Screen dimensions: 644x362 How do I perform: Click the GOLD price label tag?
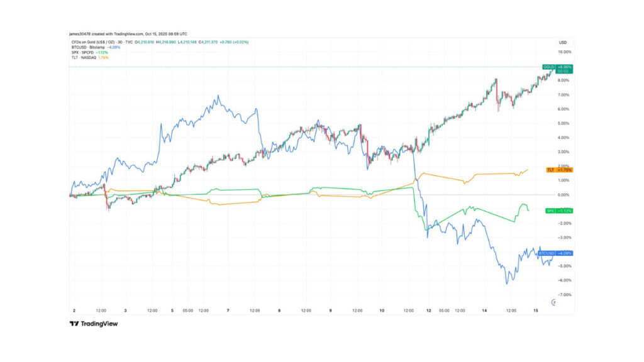click(x=549, y=67)
